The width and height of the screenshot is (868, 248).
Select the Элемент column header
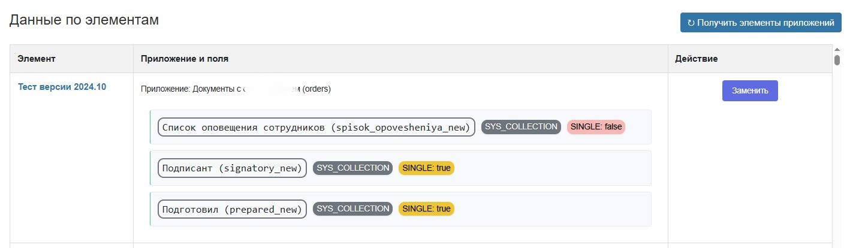click(37, 59)
